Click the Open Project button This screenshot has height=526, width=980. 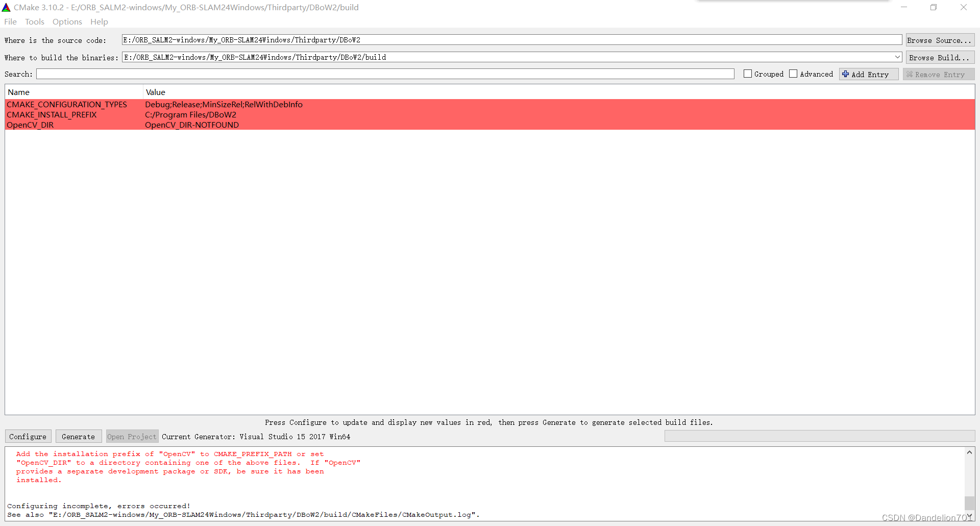pos(132,436)
